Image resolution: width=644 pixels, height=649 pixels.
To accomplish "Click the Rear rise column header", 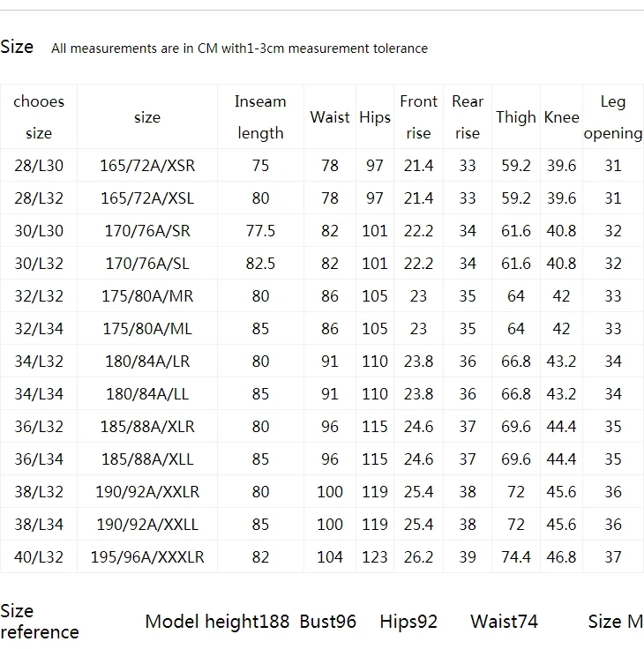I will pyautogui.click(x=468, y=117).
